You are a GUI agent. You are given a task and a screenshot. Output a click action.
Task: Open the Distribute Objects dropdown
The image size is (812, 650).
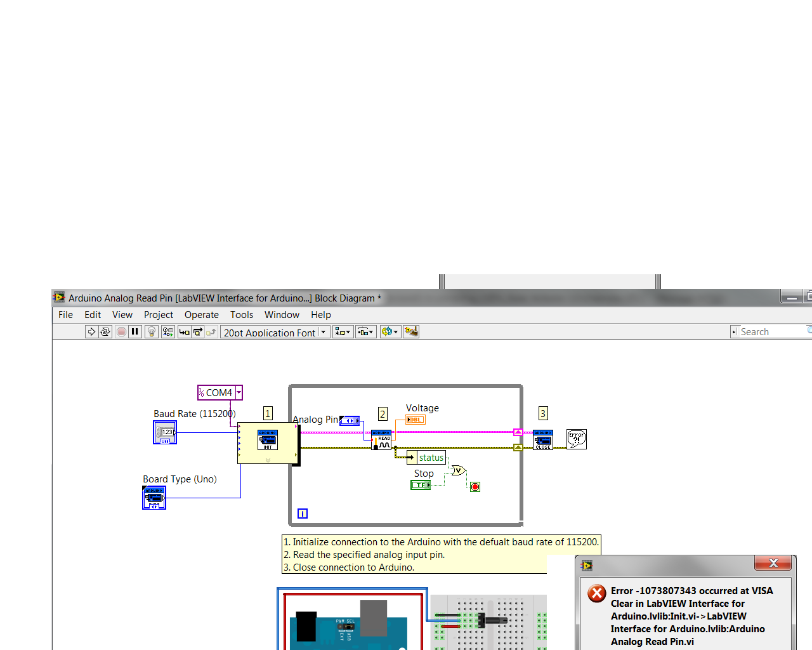[x=366, y=331]
